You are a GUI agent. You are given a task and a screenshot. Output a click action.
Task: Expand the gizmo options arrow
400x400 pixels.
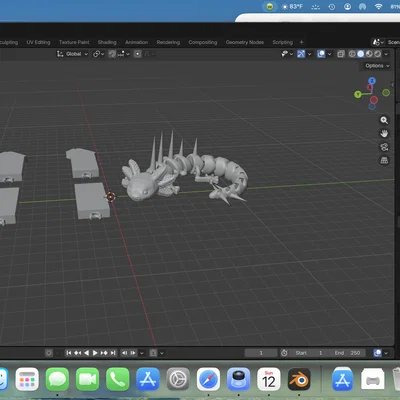(310, 54)
